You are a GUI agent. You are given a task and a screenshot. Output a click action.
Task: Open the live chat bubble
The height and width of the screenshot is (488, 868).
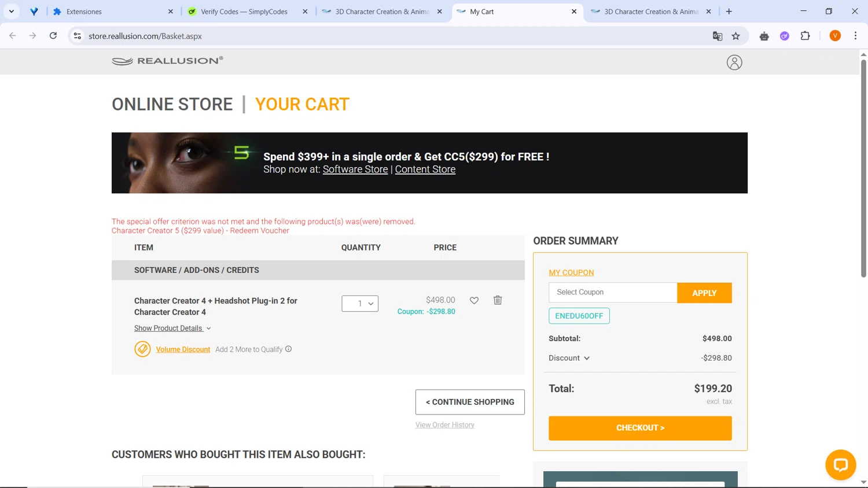pos(840,465)
